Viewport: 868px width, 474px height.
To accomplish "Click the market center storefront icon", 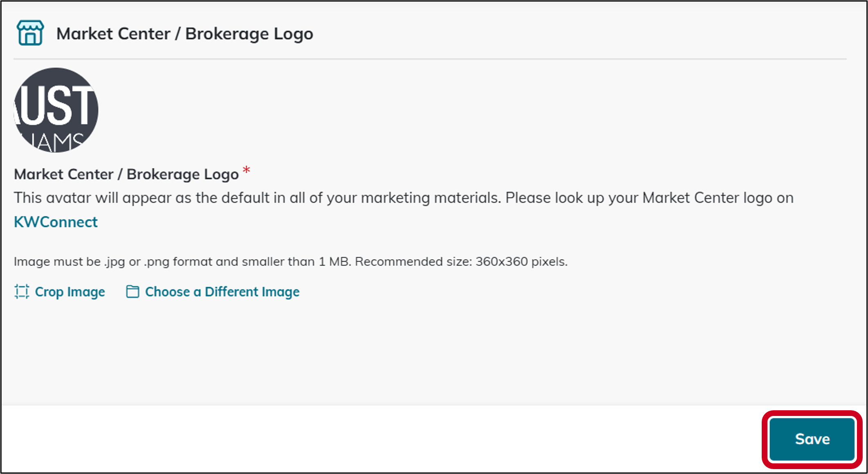I will click(30, 33).
